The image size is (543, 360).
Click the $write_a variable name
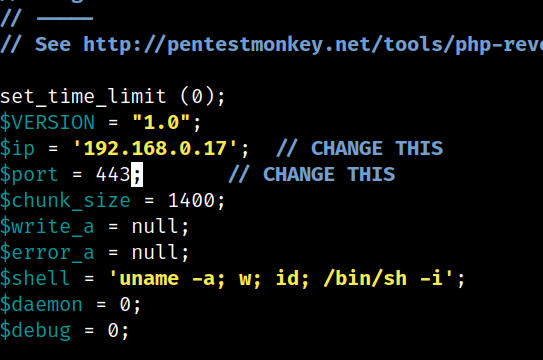(x=47, y=227)
